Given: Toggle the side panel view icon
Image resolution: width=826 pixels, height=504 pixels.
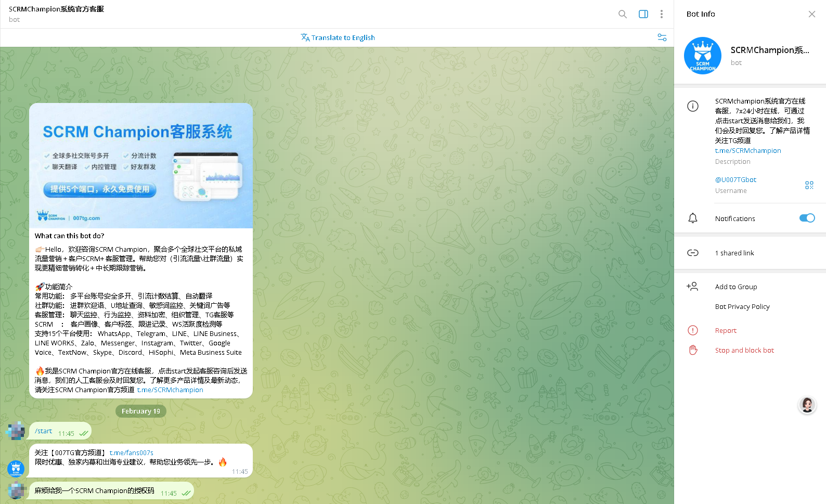Looking at the screenshot, I should click(x=643, y=14).
